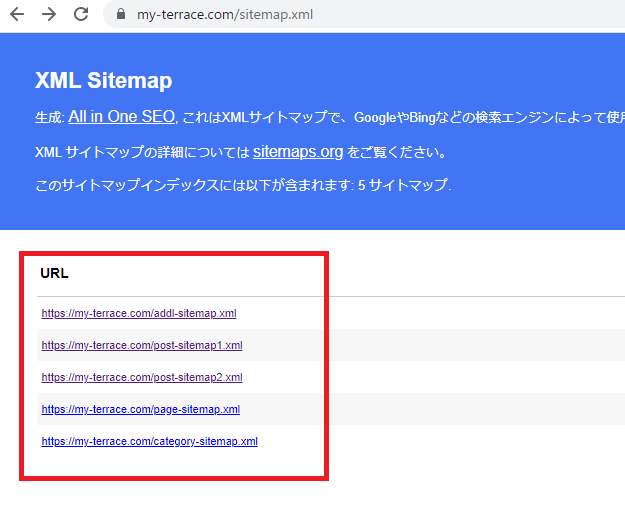Image resolution: width=625 pixels, height=505 pixels.
Task: Click the XML サイトマップの詳細については text
Action: click(142, 153)
